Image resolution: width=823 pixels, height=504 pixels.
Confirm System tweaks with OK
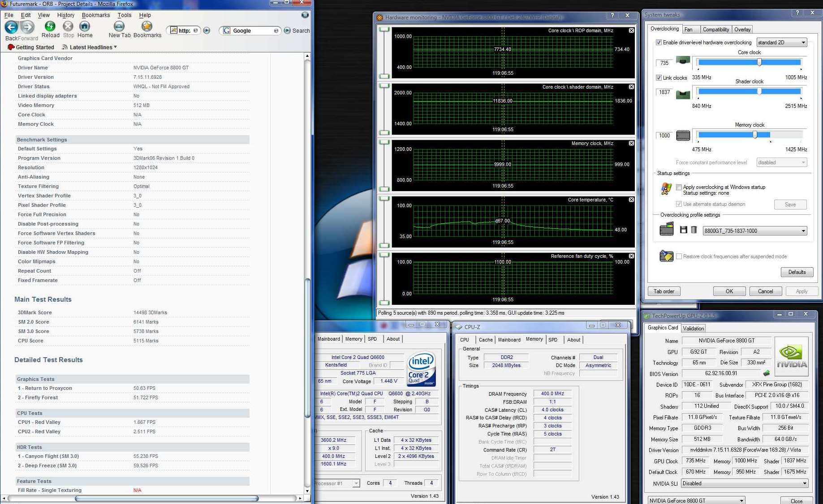click(729, 291)
